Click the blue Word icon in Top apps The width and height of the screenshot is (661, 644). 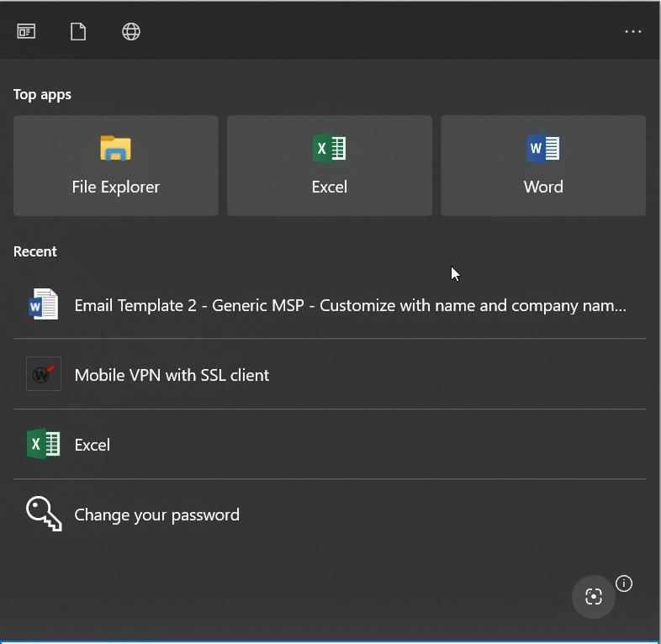click(543, 147)
